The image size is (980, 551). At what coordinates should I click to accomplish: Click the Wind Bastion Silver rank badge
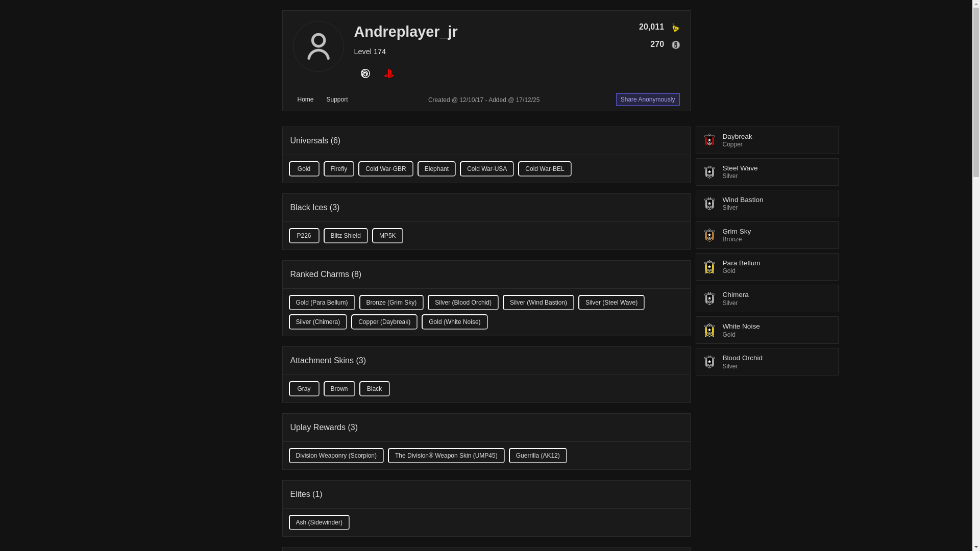pos(709,204)
